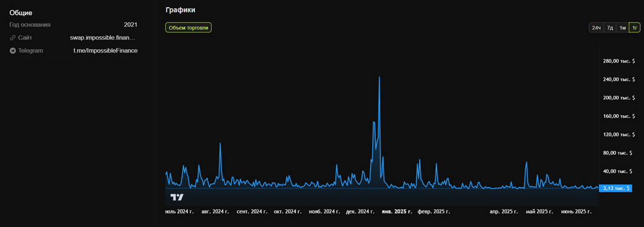The image size is (644, 227).
Task: Click the Общие section heading
Action: tap(21, 13)
